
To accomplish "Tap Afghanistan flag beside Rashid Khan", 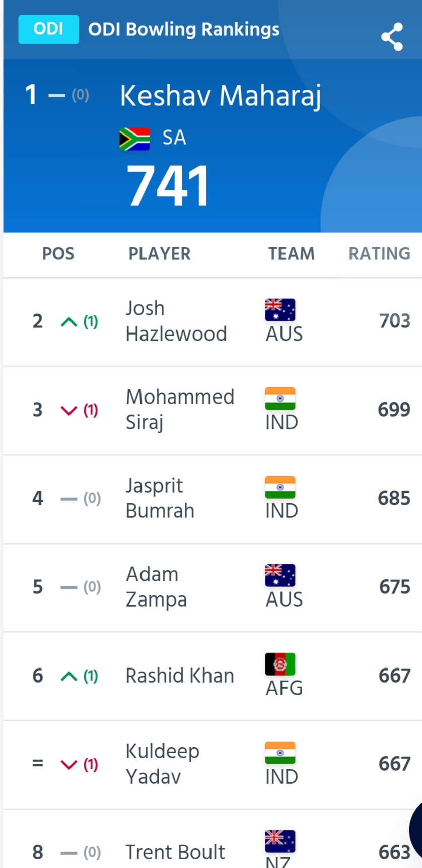I will pyautogui.click(x=280, y=664).
